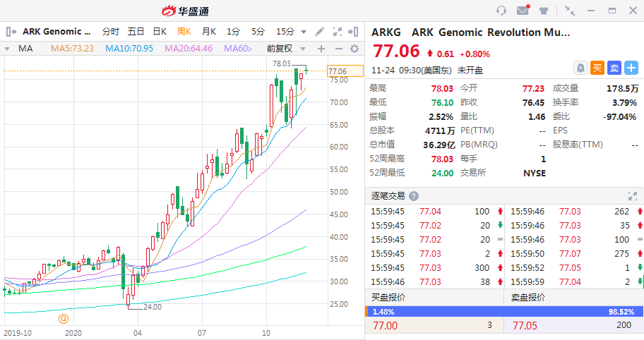Click 52周最高 value 78.03
Image resolution: width=644 pixels, height=340 pixels.
pos(442,159)
